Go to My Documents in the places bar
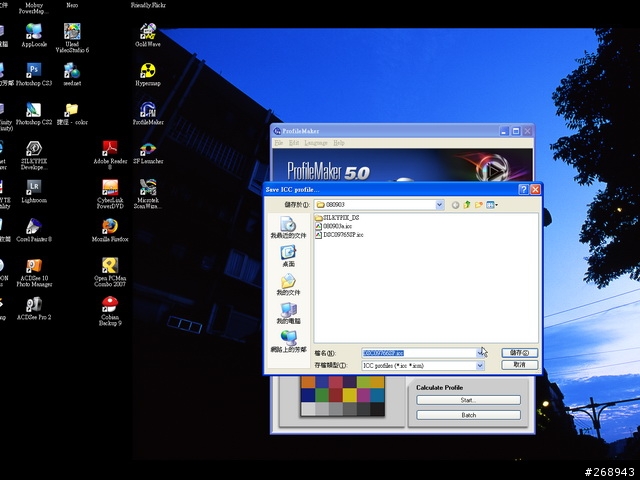The height and width of the screenshot is (480, 640). click(288, 284)
